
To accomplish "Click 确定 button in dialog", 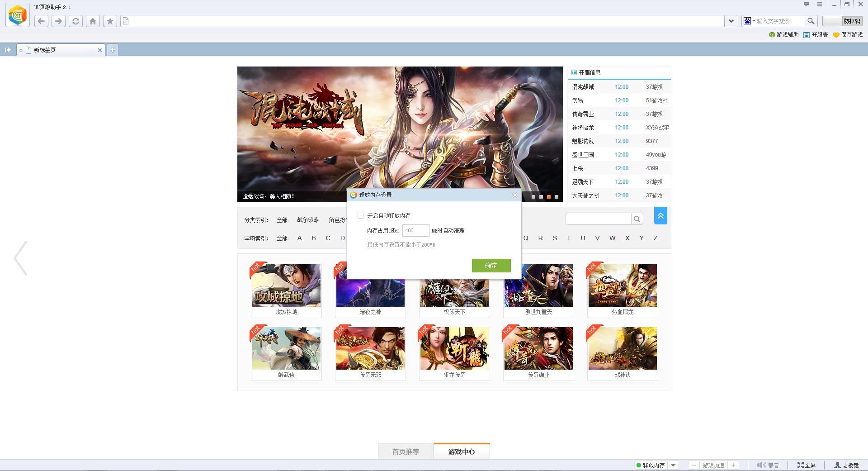I will pyautogui.click(x=491, y=266).
